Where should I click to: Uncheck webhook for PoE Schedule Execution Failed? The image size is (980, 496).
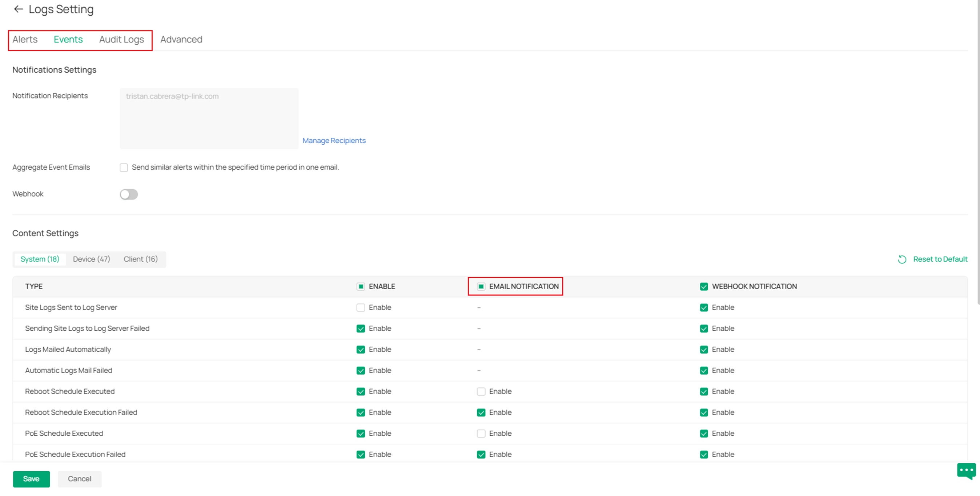pyautogui.click(x=704, y=455)
